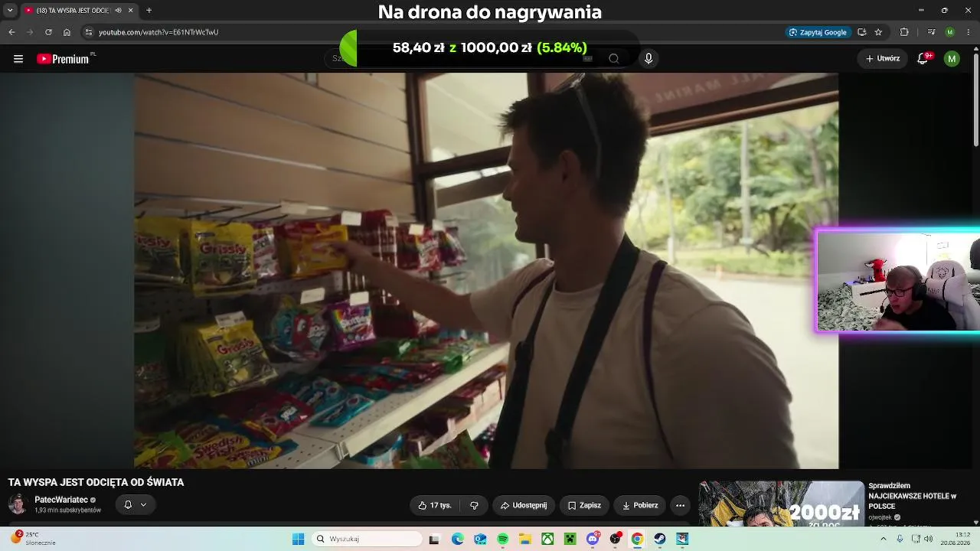Click the Windows taskbar search box
This screenshot has height=551, width=980.
pyautogui.click(x=368, y=539)
